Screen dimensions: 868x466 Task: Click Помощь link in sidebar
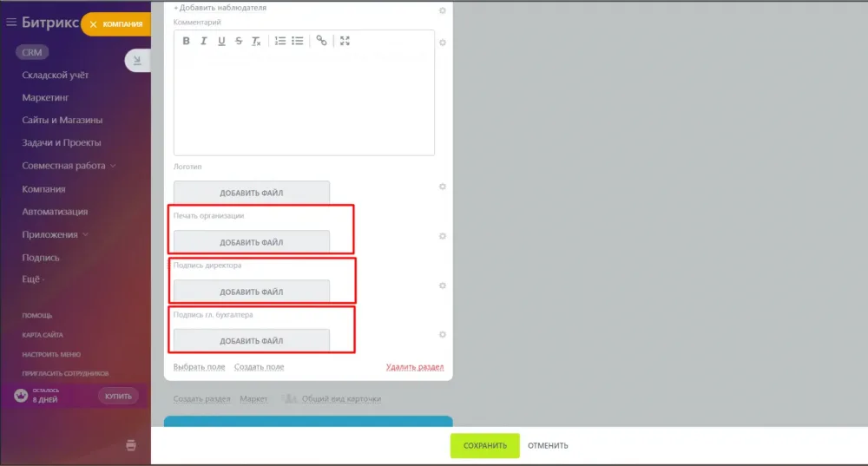[x=37, y=316]
